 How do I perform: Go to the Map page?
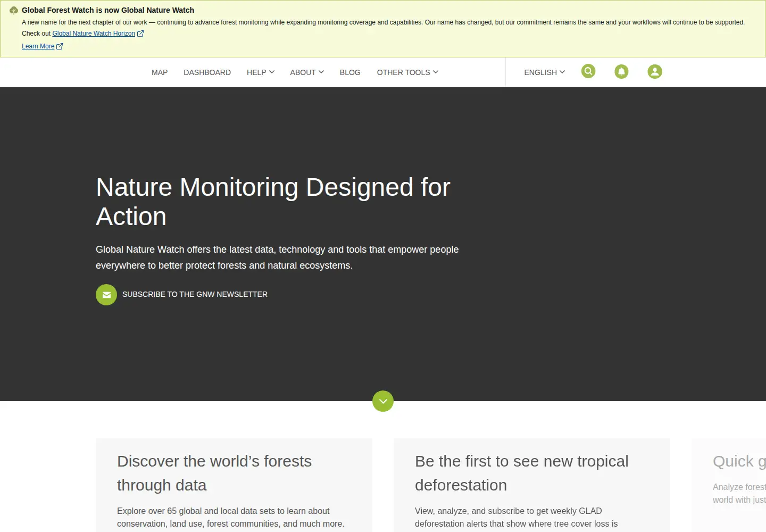(160, 72)
